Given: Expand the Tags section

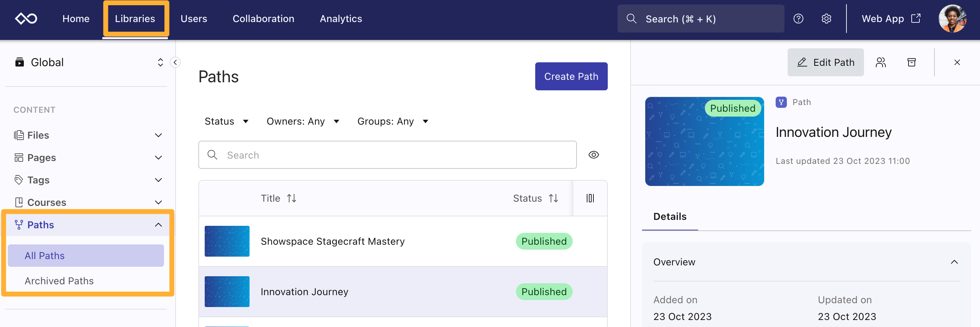Looking at the screenshot, I should pyautogui.click(x=159, y=180).
